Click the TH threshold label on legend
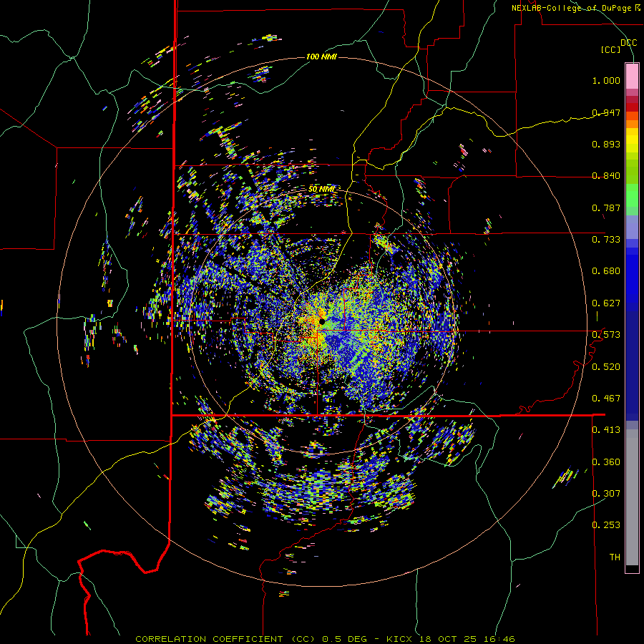The image size is (644, 644). [615, 557]
